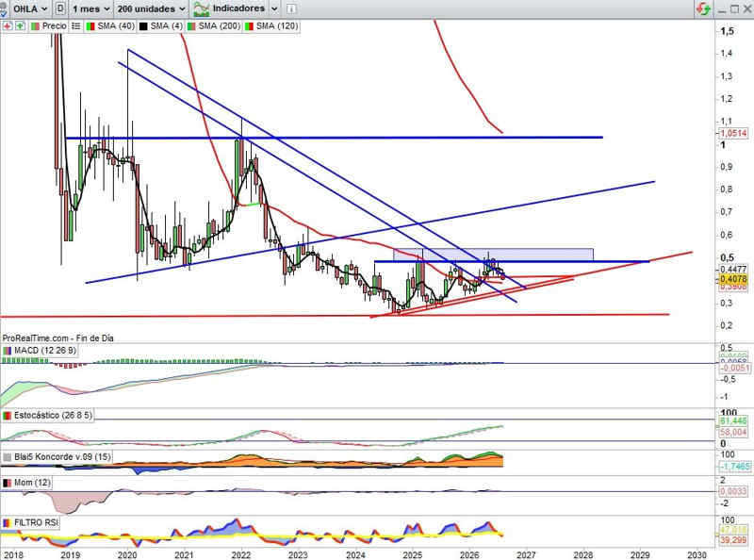Click the 2025 label on time axis
Viewport: 754px width, 560px height.
tap(412, 555)
